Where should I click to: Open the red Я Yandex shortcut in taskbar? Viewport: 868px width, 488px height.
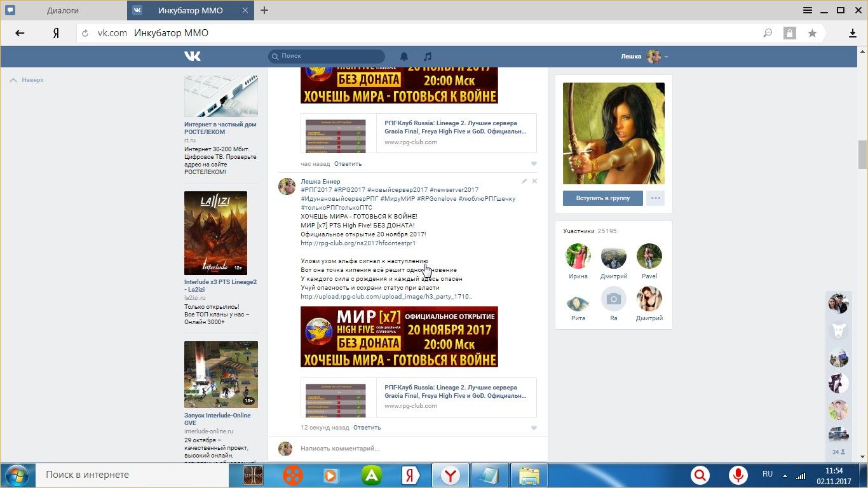tap(410, 475)
